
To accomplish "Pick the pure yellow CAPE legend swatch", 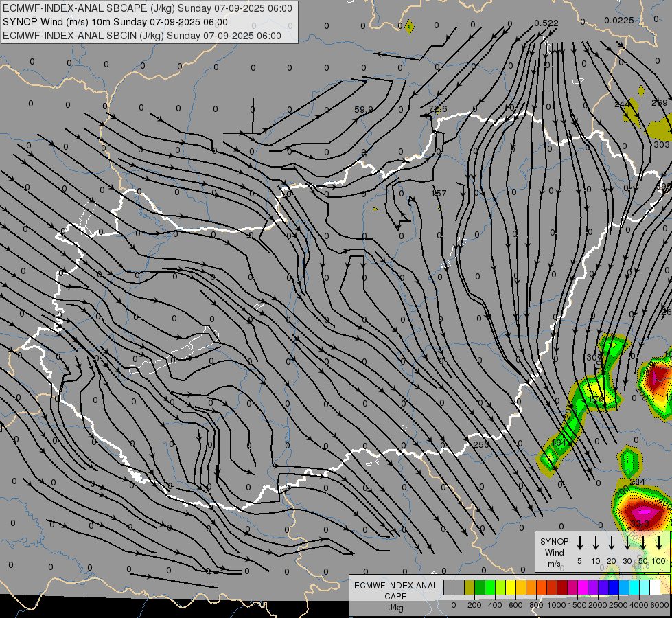I will point(511,588).
